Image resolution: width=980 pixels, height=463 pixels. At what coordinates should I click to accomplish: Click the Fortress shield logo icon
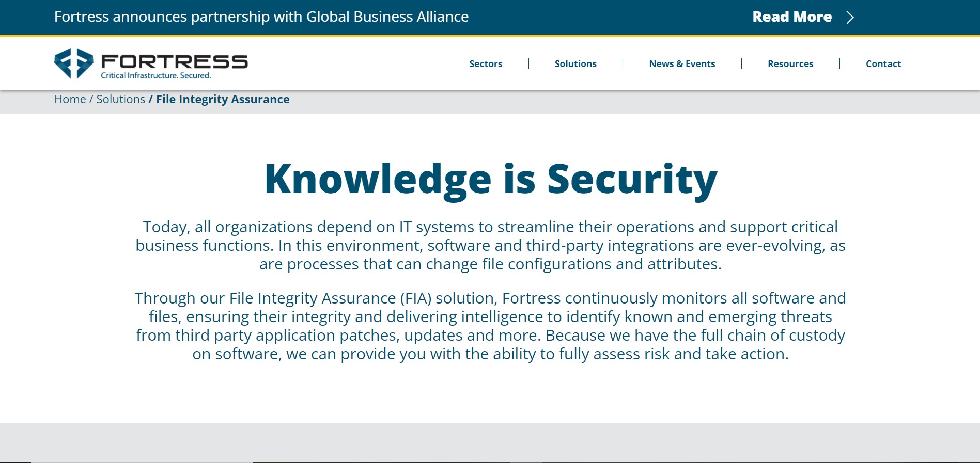pos(74,63)
